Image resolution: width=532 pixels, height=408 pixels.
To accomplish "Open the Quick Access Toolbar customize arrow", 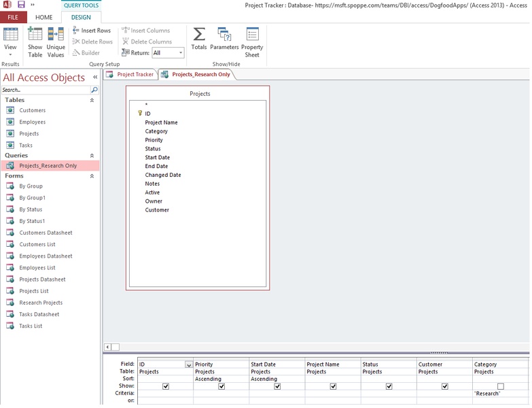I will click(x=33, y=5).
